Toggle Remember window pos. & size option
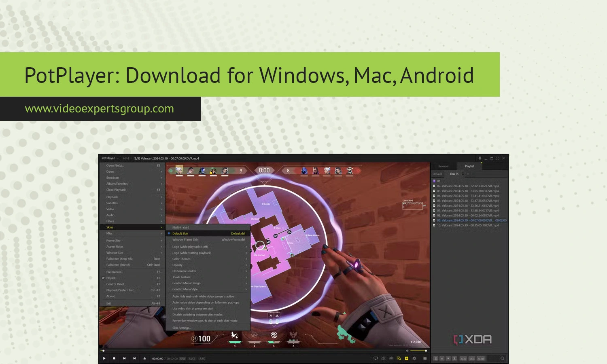Image resolution: width=607 pixels, height=364 pixels. pos(208,321)
